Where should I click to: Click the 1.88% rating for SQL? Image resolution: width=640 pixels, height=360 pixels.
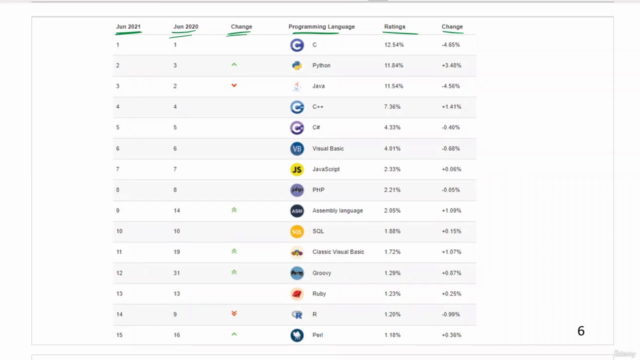click(392, 231)
